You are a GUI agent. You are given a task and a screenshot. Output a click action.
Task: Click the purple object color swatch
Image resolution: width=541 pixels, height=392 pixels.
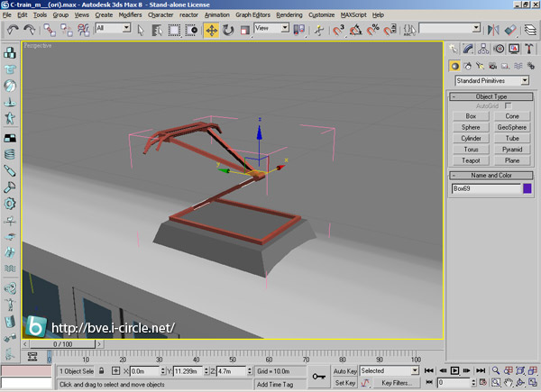click(527, 189)
